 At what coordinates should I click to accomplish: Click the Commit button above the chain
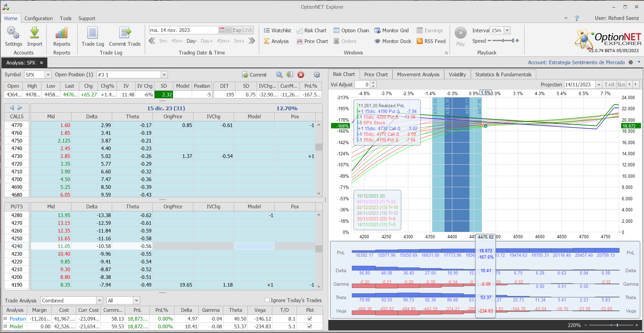coord(255,75)
